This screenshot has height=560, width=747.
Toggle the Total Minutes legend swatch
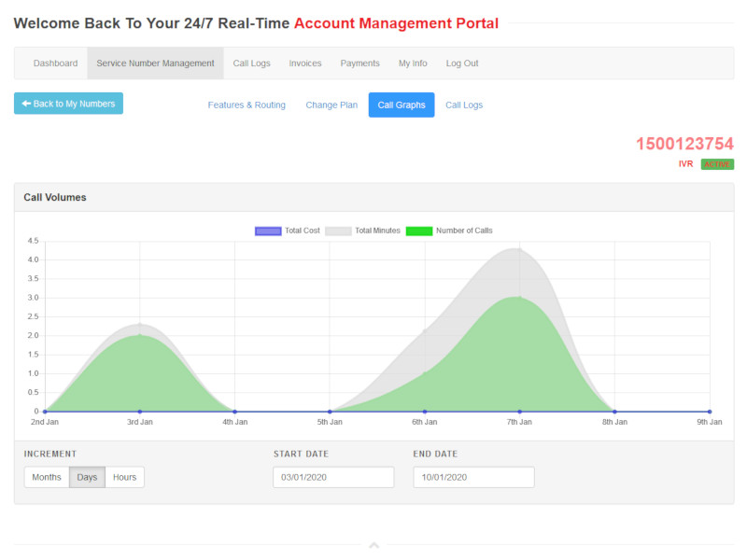click(338, 231)
